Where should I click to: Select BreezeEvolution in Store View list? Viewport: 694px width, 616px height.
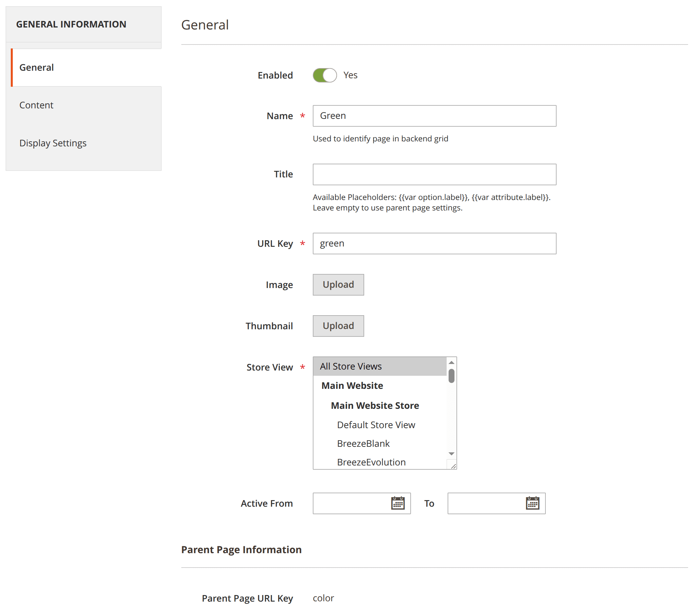(371, 462)
